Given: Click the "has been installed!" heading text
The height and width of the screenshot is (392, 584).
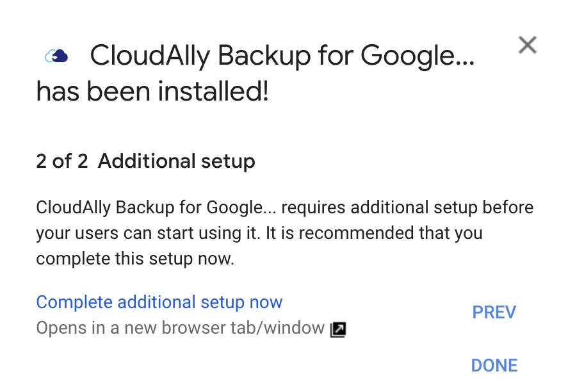Looking at the screenshot, I should point(152,93).
